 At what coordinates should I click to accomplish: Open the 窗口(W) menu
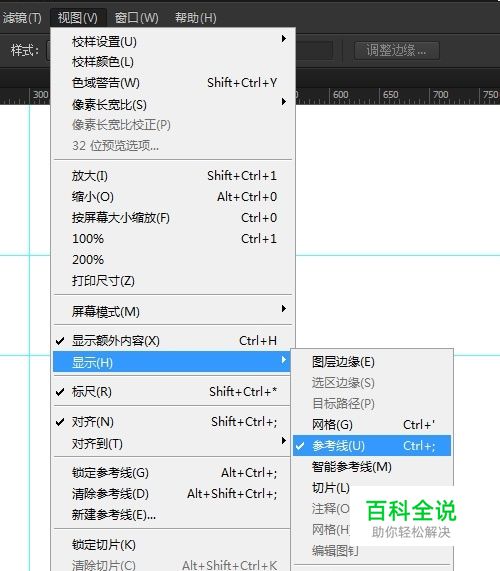(137, 17)
